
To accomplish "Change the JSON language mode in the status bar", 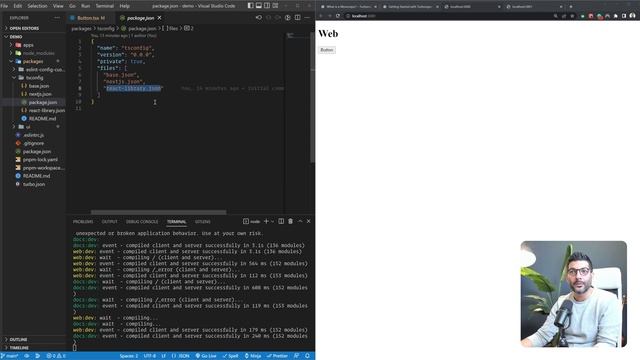I will 181,356.
